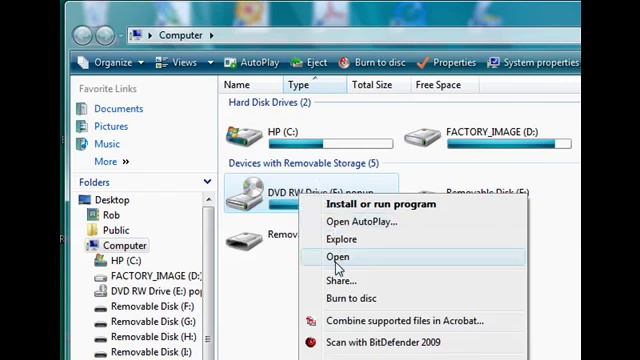
Task: Click Burn to disc in the toolbar
Action: click(372, 62)
